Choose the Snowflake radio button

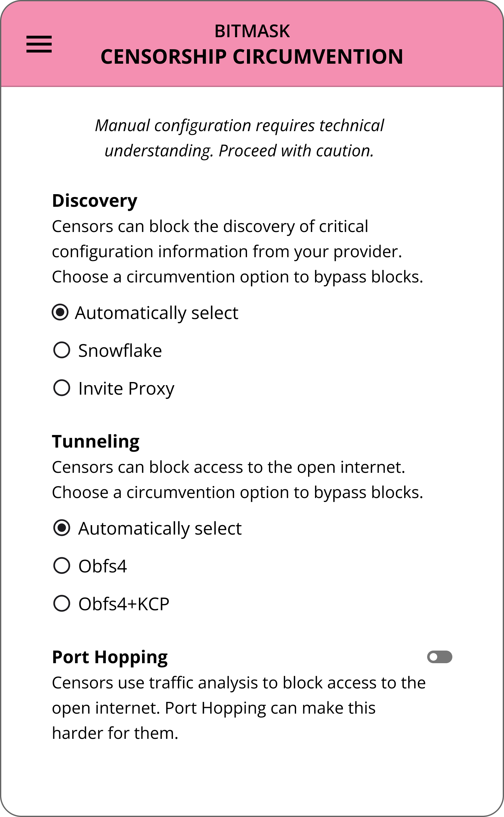pos(62,350)
